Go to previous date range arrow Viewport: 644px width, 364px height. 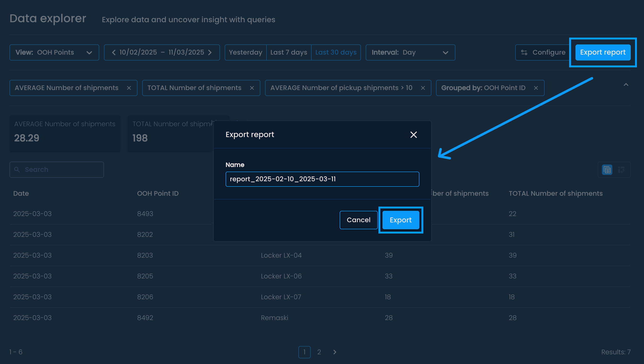point(114,52)
